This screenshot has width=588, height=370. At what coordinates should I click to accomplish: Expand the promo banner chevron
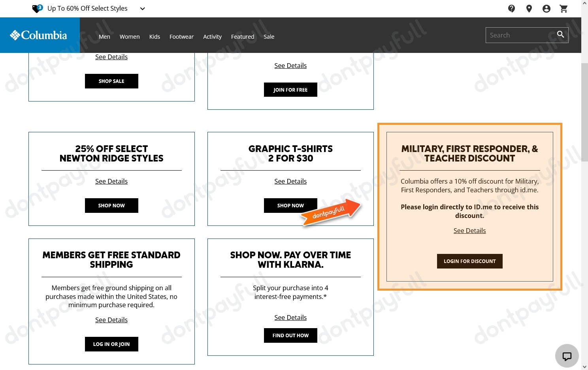tap(142, 8)
